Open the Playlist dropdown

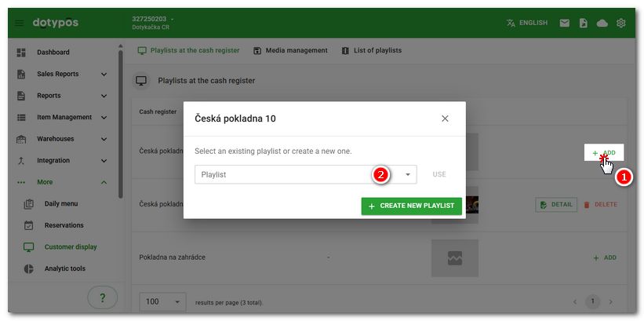click(x=305, y=174)
